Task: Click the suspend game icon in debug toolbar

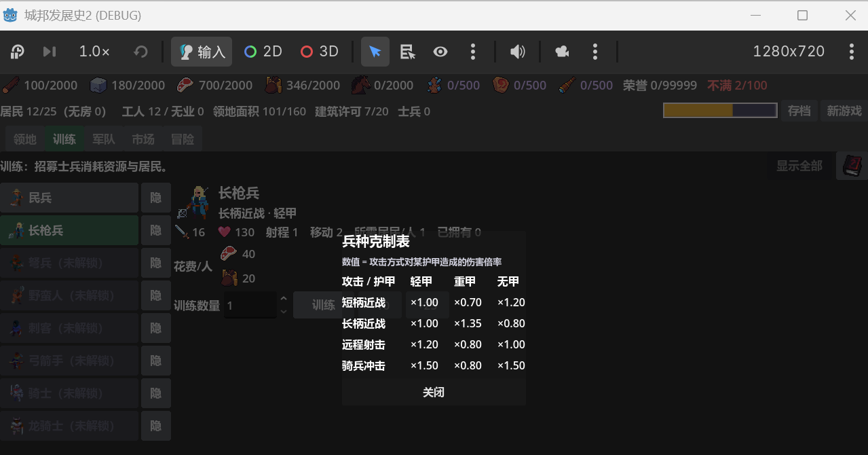Action: pos(18,52)
